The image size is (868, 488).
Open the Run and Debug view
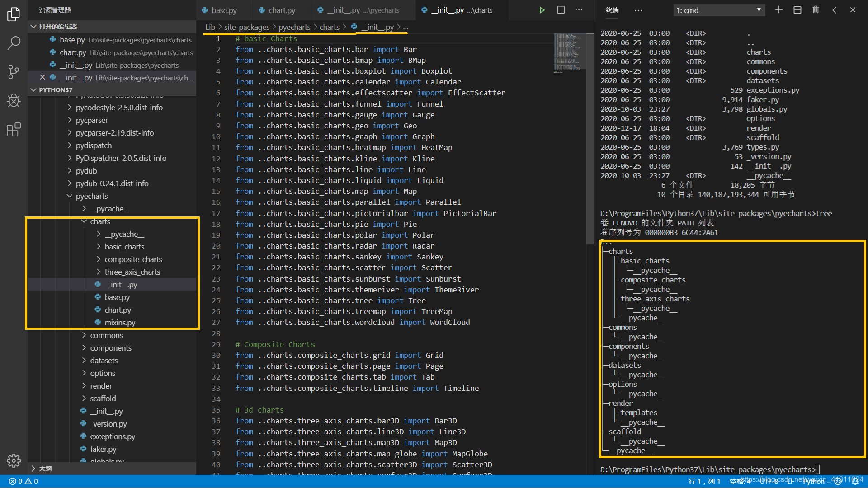point(14,100)
